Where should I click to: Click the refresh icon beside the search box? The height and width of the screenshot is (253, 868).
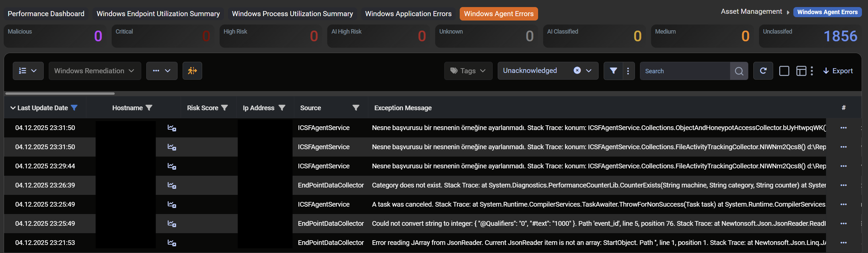tap(763, 71)
